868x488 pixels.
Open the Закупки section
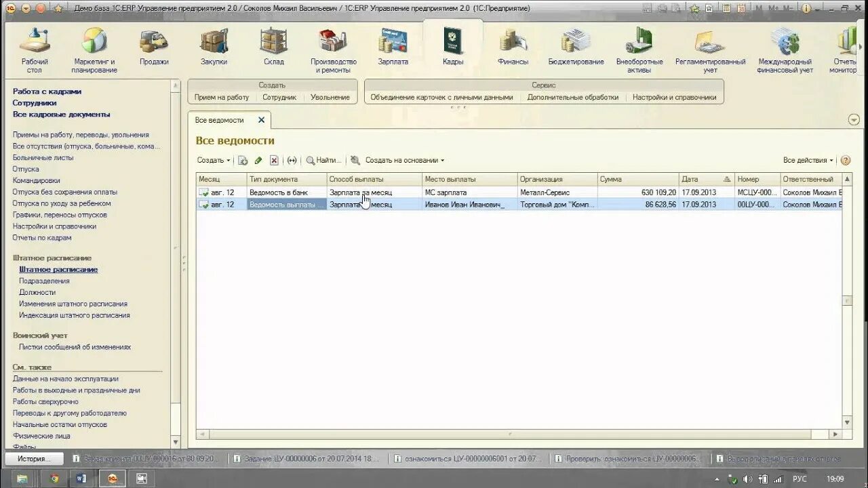[x=214, y=47]
